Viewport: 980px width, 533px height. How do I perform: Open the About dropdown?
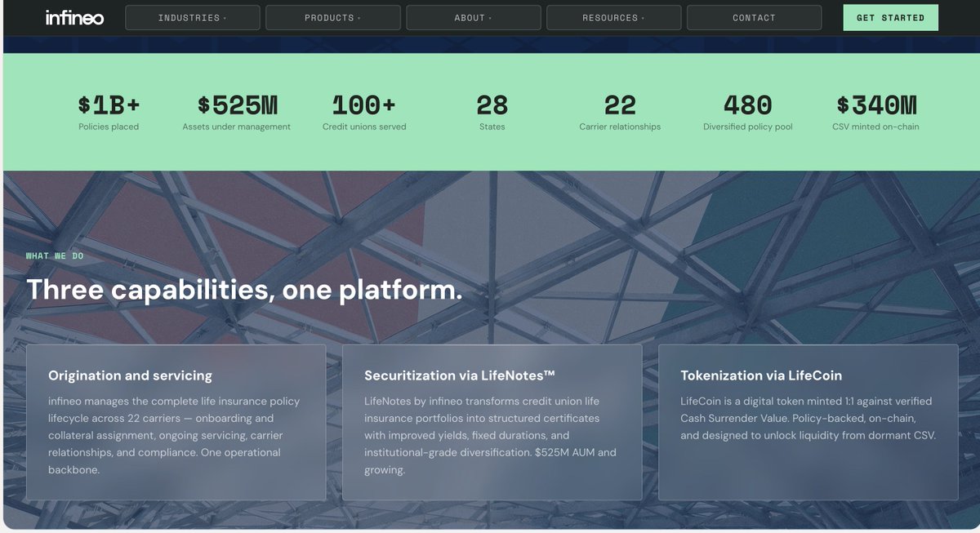474,18
